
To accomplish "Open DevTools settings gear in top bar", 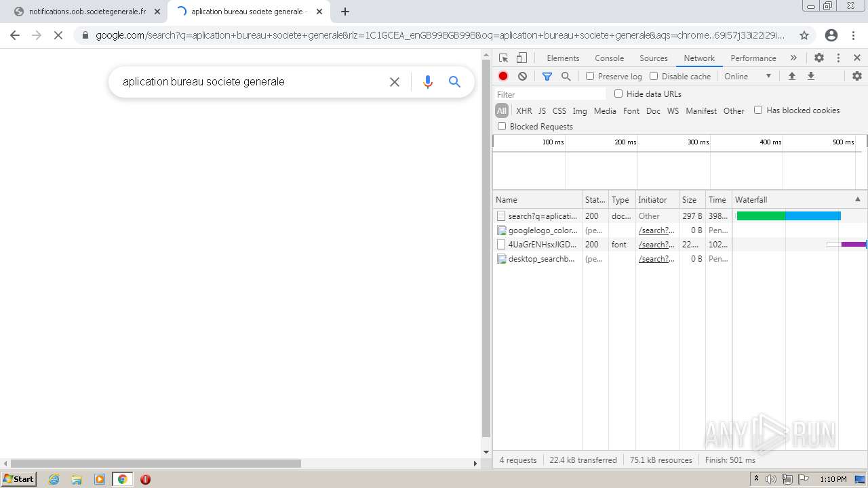I will [819, 58].
